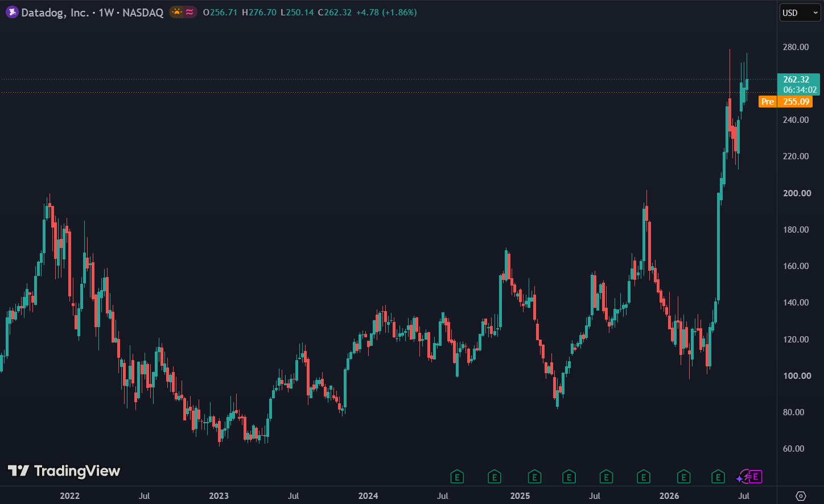Click the 240.00 price axis label
Image resolution: width=824 pixels, height=504 pixels.
tap(796, 119)
